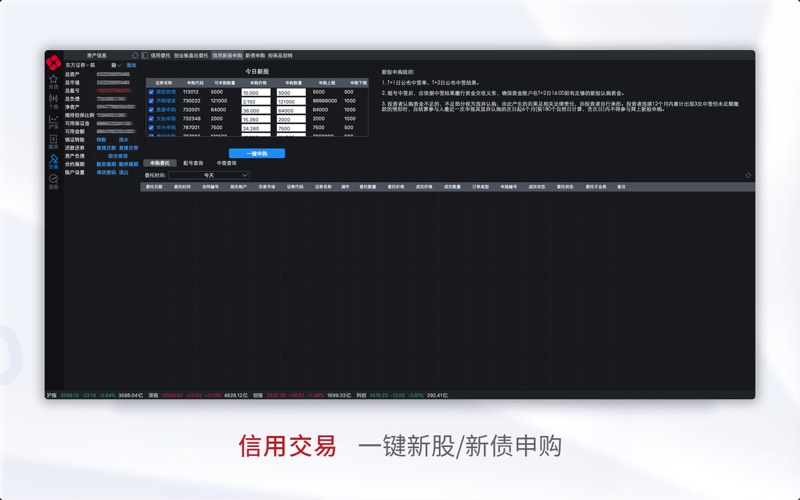Click the 证券代码 column header in orders table
Image resolution: width=800 pixels, height=500 pixels.
295,187
